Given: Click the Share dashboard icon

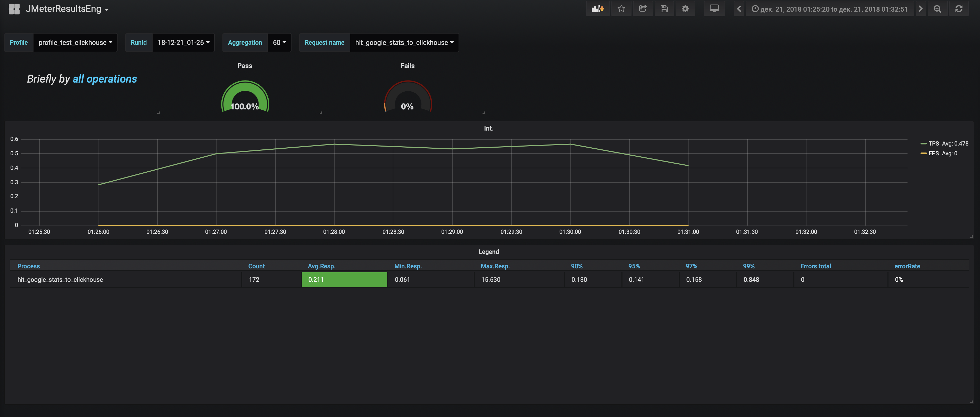Looking at the screenshot, I should click(x=643, y=9).
